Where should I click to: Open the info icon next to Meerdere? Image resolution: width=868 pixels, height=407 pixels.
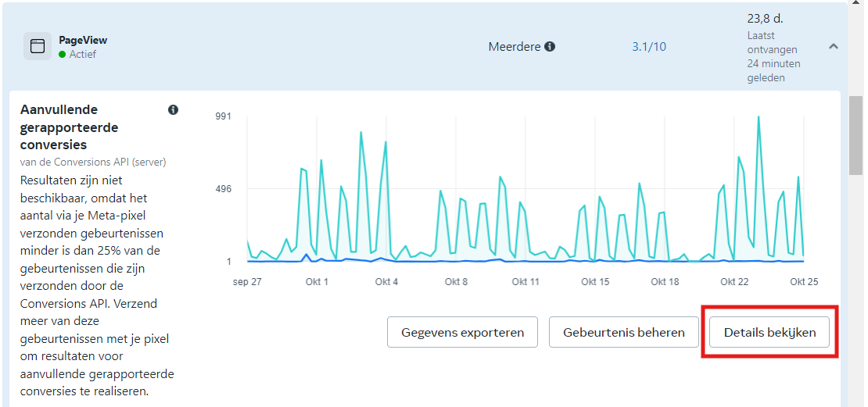[x=550, y=47]
